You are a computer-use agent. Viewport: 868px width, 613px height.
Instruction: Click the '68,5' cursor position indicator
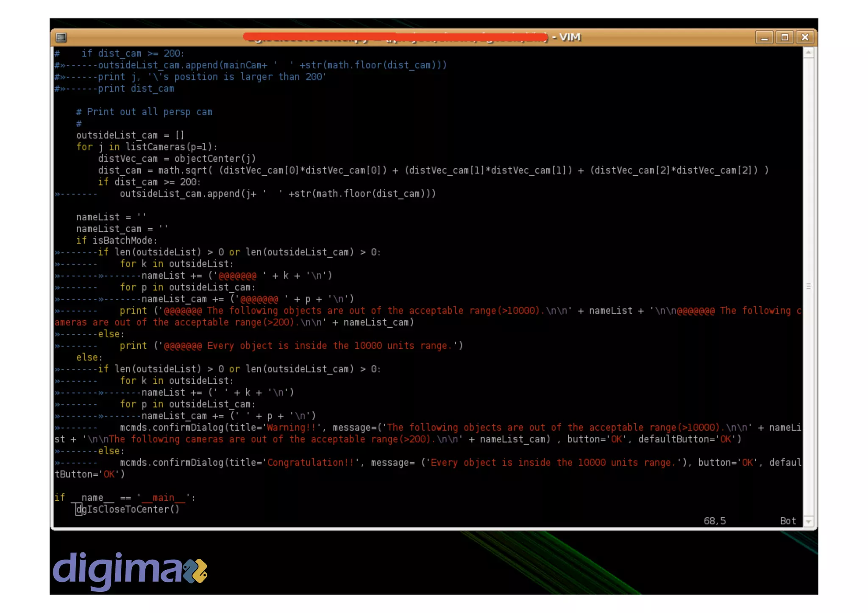[x=715, y=521]
